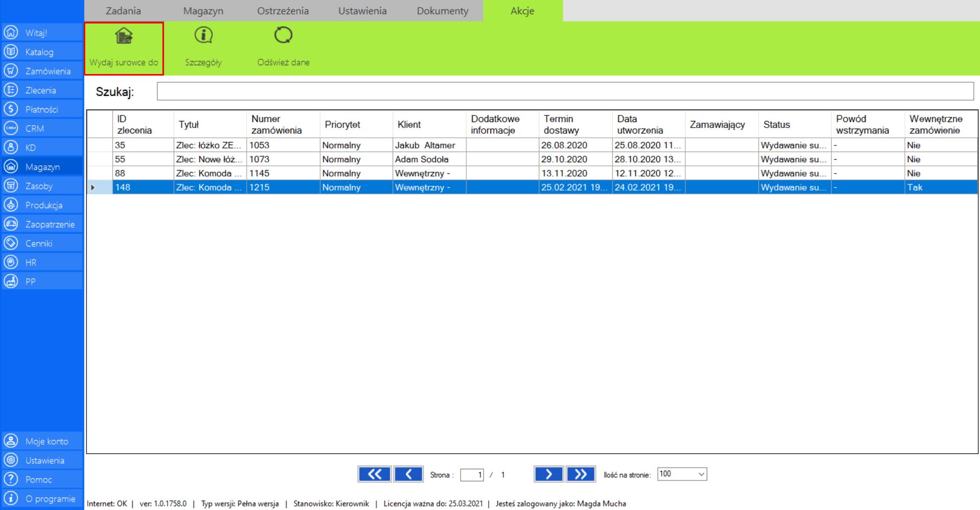
Task: Click order number cell 1145
Action: click(283, 173)
